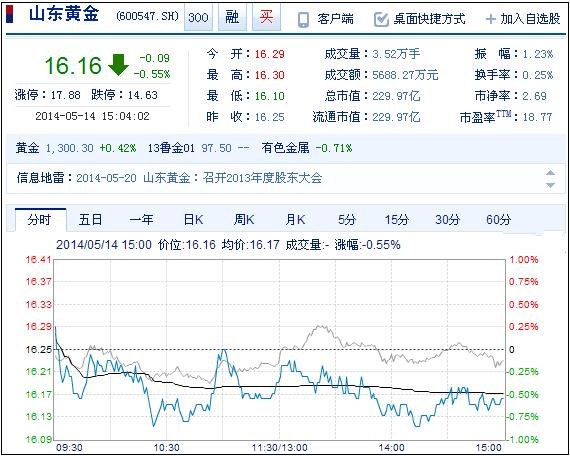Click the 14:00 time axis label
Image resolution: width=570 pixels, height=456 pixels.
[x=393, y=447]
